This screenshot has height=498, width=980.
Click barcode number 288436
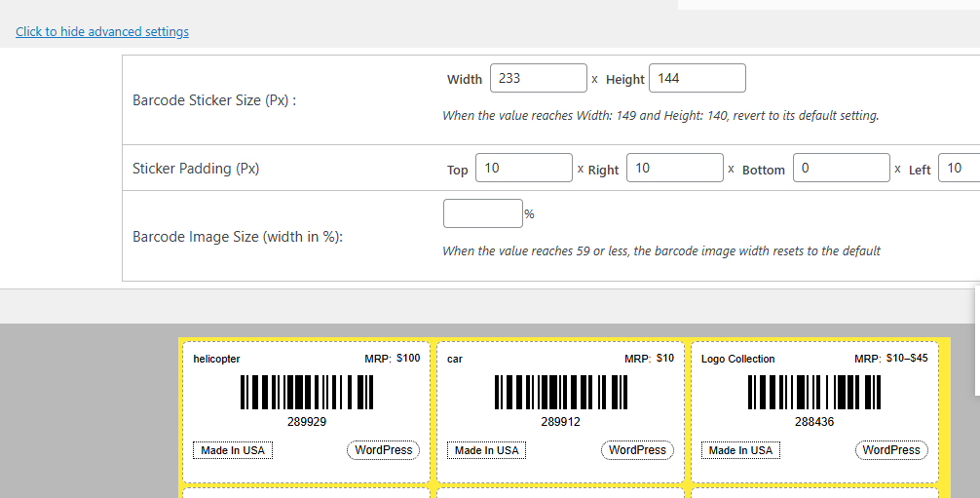(x=814, y=422)
